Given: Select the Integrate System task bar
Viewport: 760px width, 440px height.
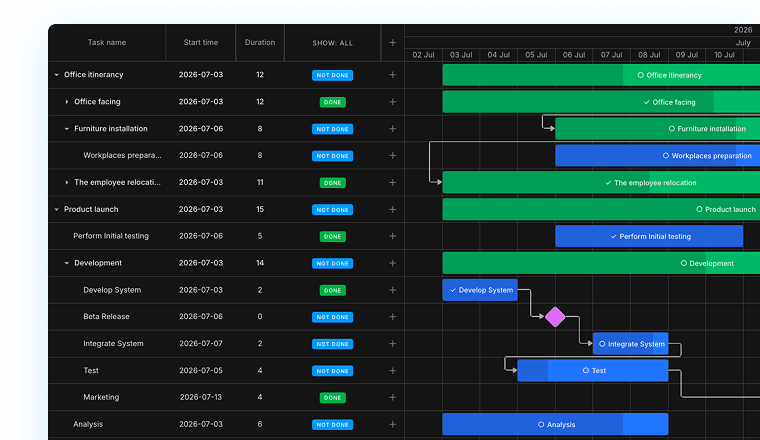Looking at the screenshot, I should point(631,344).
